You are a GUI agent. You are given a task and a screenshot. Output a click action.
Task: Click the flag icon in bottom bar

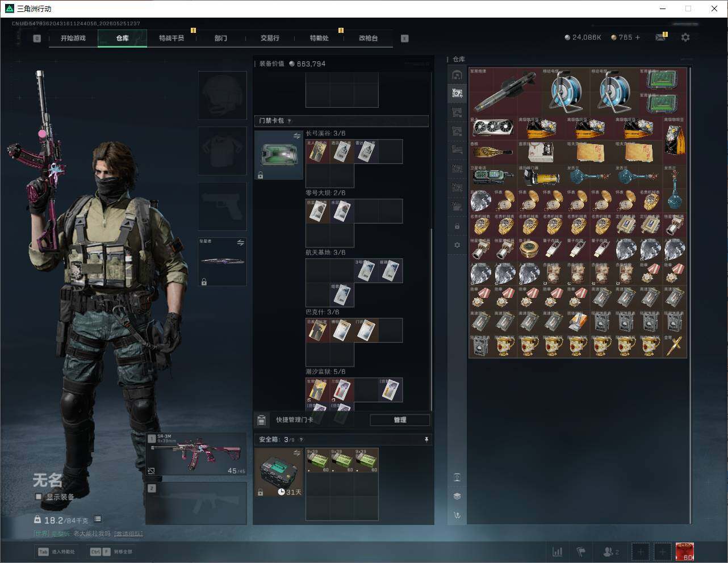click(x=581, y=552)
